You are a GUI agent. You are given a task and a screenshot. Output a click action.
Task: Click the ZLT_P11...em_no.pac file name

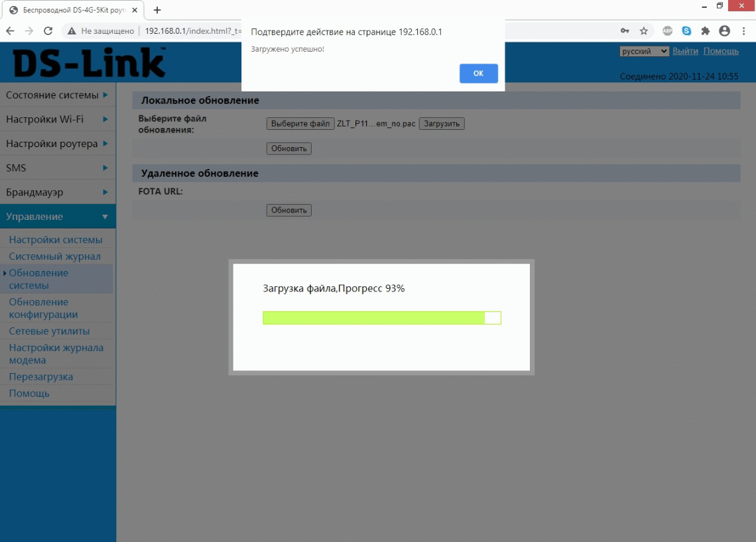pyautogui.click(x=376, y=124)
